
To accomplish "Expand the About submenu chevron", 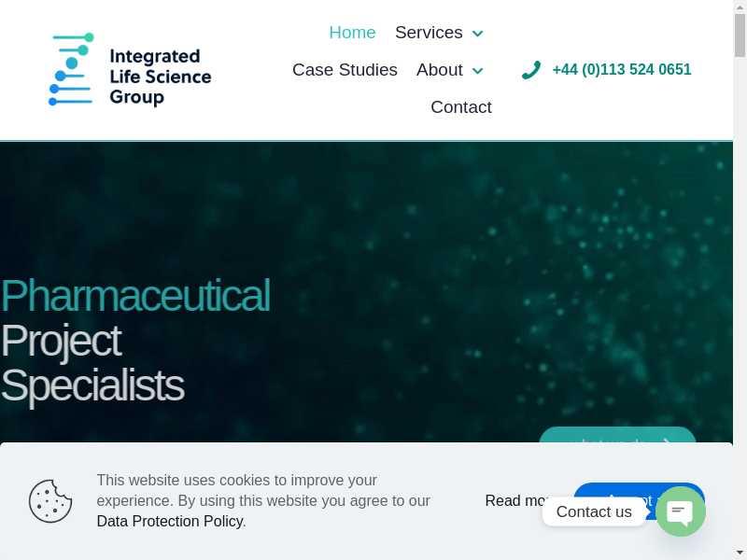I will click(x=478, y=71).
